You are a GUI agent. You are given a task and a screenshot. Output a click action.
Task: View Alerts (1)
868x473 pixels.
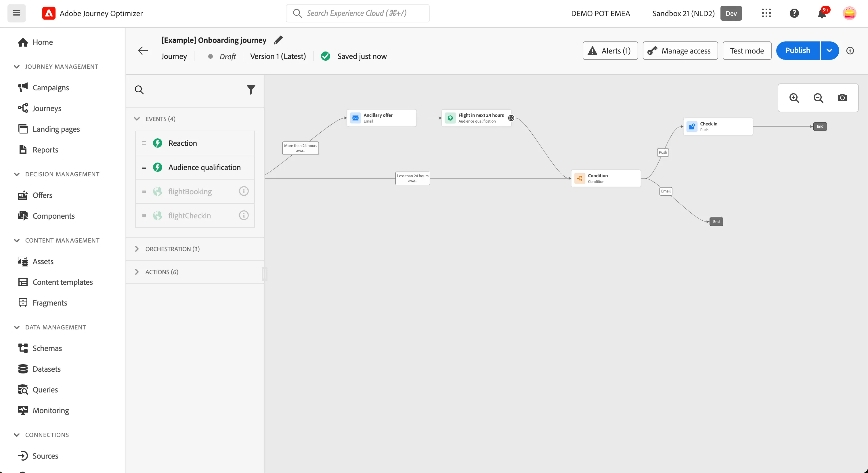coord(610,51)
